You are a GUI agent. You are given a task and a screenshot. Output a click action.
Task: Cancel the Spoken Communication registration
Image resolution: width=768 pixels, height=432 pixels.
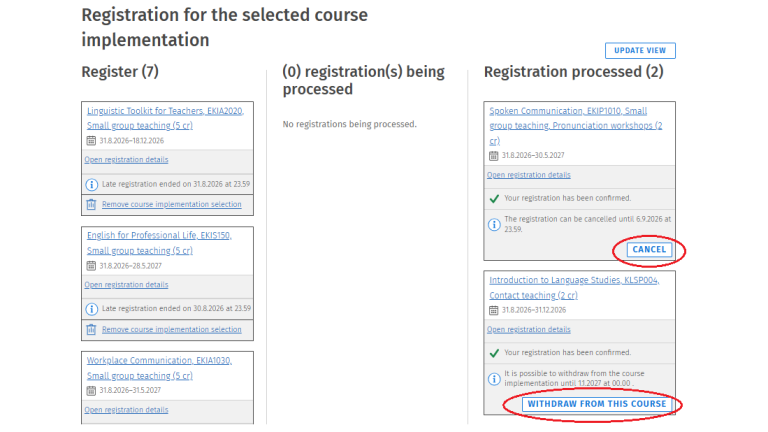[649, 250]
